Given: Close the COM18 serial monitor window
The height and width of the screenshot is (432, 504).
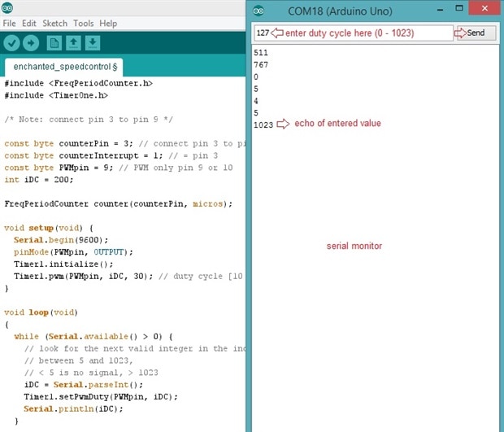Looking at the screenshot, I should [x=484, y=8].
